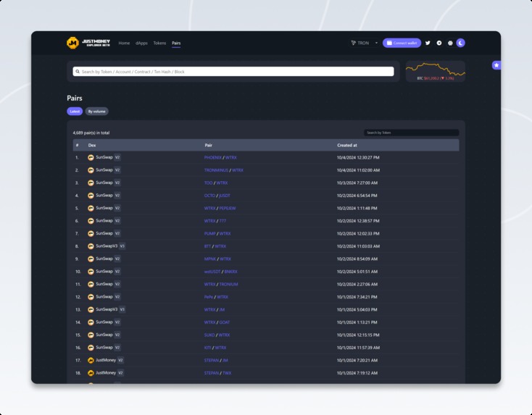This screenshot has width=532, height=415.
Task: Click the Pair column header
Action: pyautogui.click(x=208, y=145)
